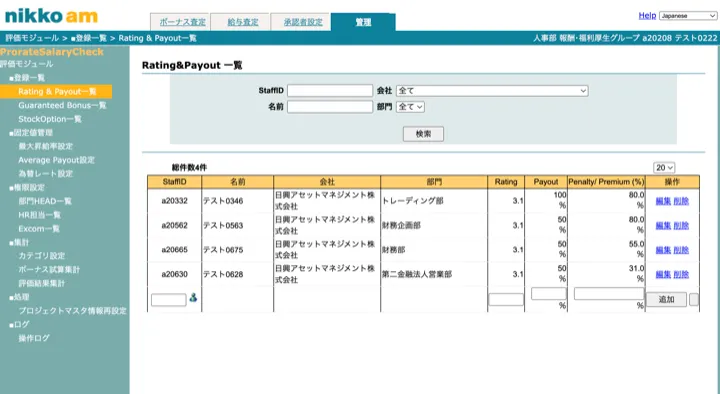Click 削除 for staff a20630
This screenshot has width=720, height=394.
(681, 274)
